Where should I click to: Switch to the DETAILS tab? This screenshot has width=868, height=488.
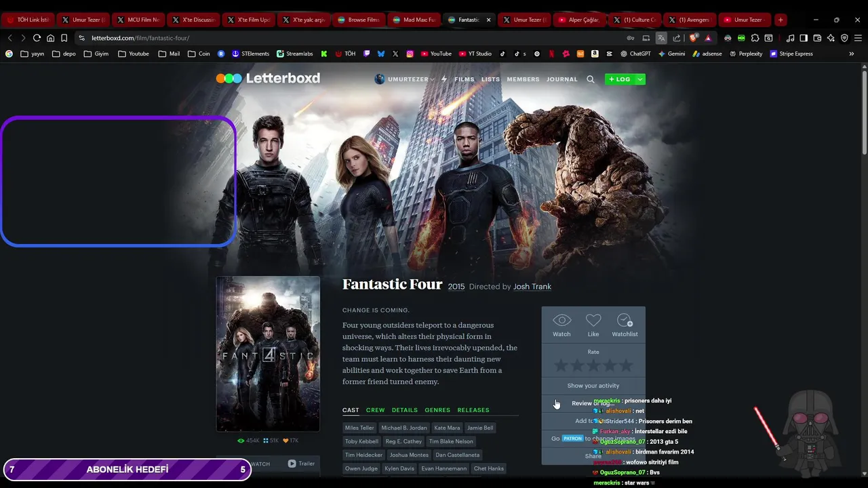click(x=405, y=410)
